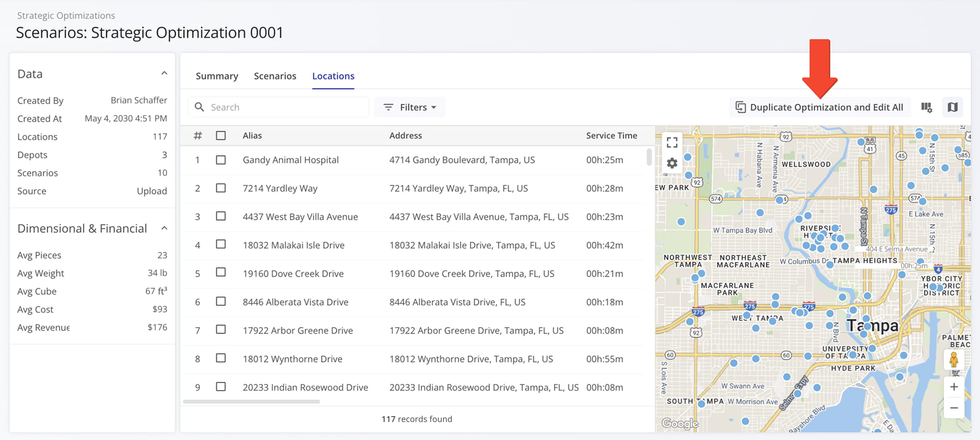Click the Strategic Optimizations breadcrumb link
980x440 pixels.
pos(66,15)
